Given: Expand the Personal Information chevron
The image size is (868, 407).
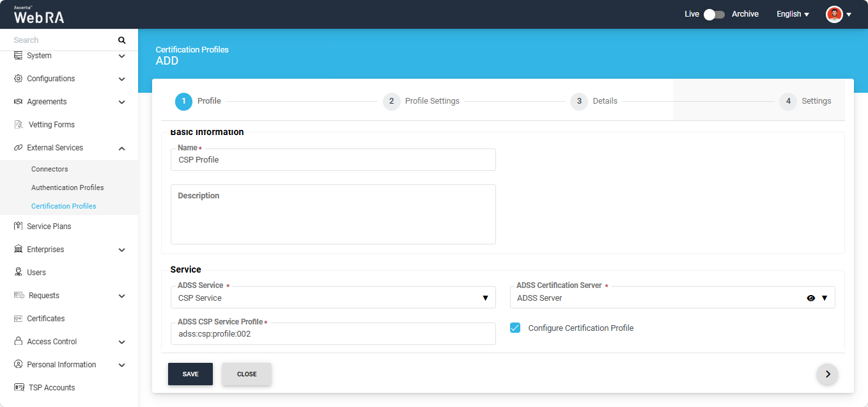Looking at the screenshot, I should pyautogui.click(x=122, y=365).
